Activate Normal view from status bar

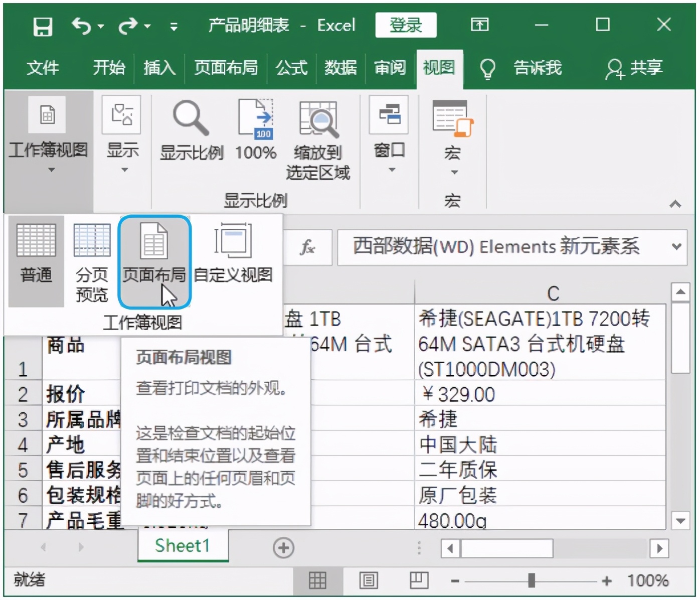point(317,580)
